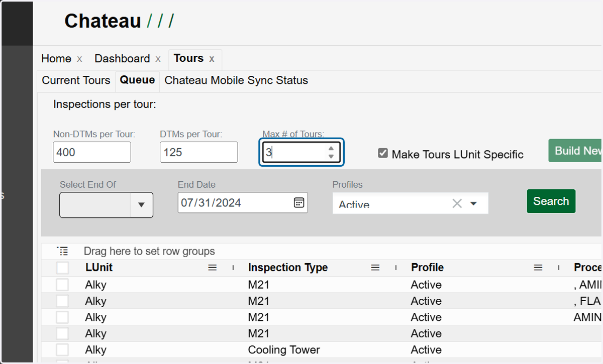Select checkbox of second Alky M21 row

[62, 301]
